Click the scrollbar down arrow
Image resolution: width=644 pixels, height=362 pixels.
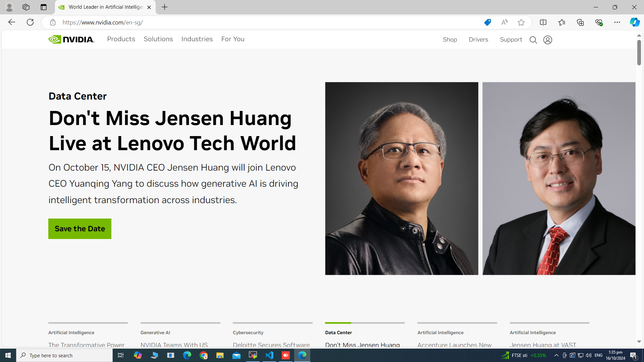point(639,342)
